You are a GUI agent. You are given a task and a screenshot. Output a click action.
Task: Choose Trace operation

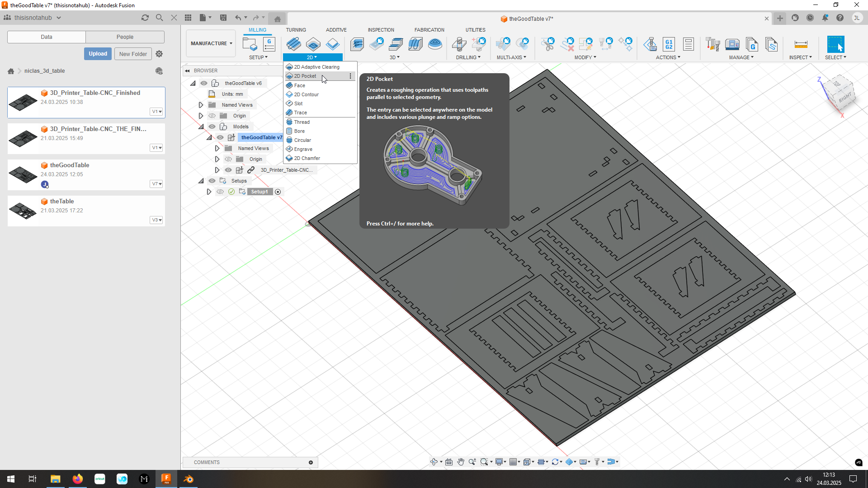(320, 113)
